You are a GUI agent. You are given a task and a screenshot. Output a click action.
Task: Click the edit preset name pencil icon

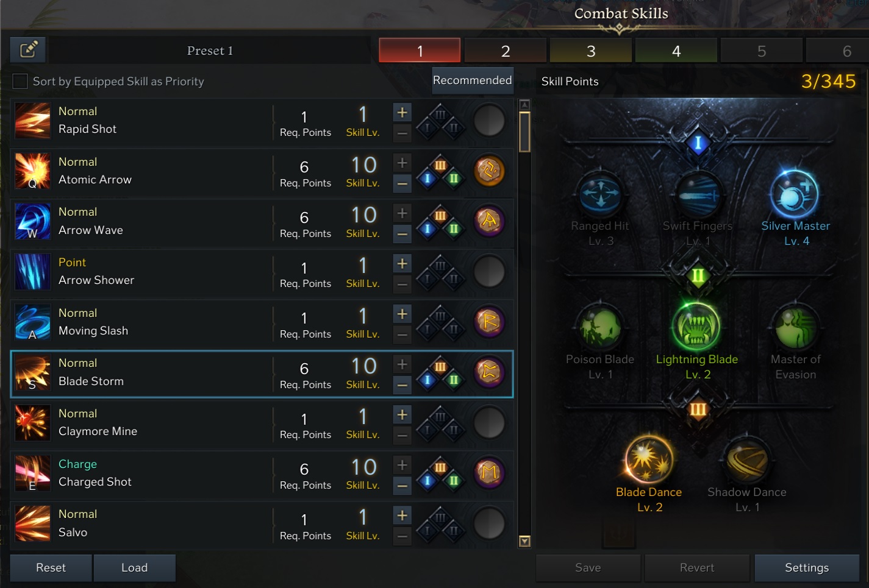coord(28,50)
